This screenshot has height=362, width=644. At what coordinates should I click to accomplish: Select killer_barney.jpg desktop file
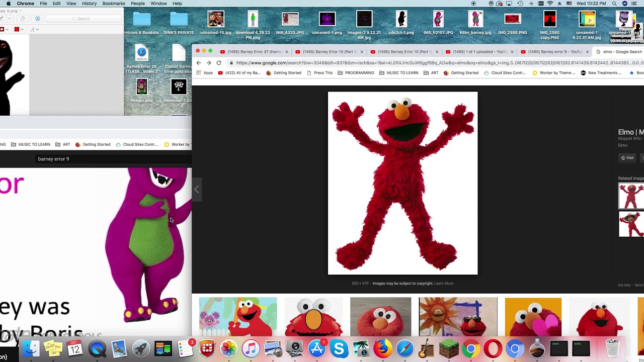pos(475,23)
